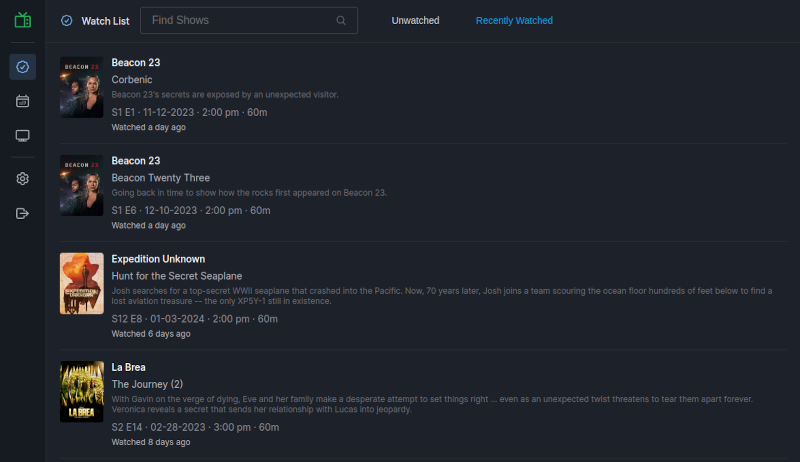The height and width of the screenshot is (462, 800).
Task: Click the check icon beside Watch List
Action: click(x=67, y=20)
